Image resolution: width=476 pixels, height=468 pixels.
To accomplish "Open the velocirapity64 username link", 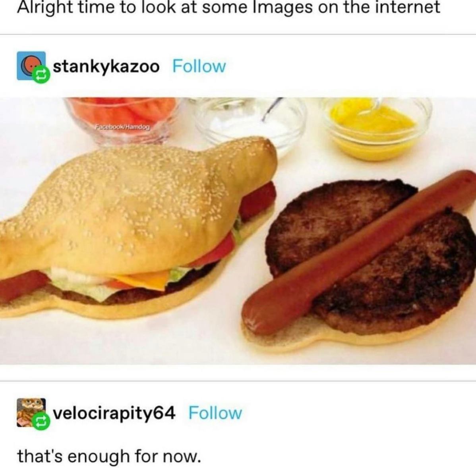I will (x=114, y=413).
